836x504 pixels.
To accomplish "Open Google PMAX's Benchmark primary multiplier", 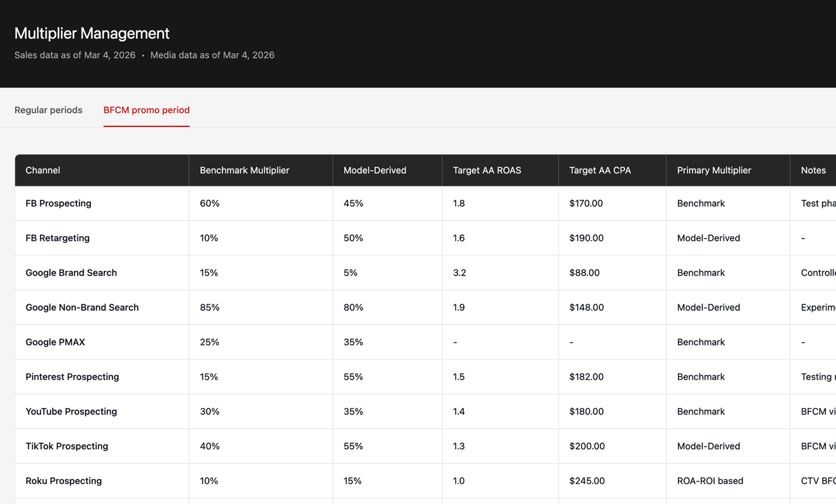I will (x=701, y=342).
